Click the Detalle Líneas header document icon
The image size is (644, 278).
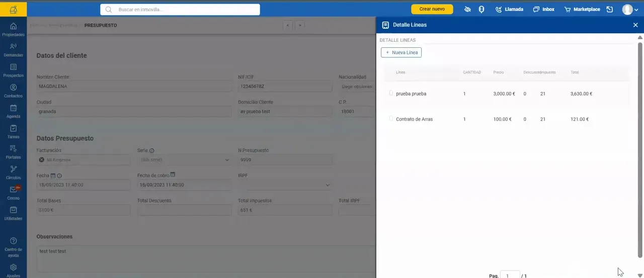(x=386, y=25)
